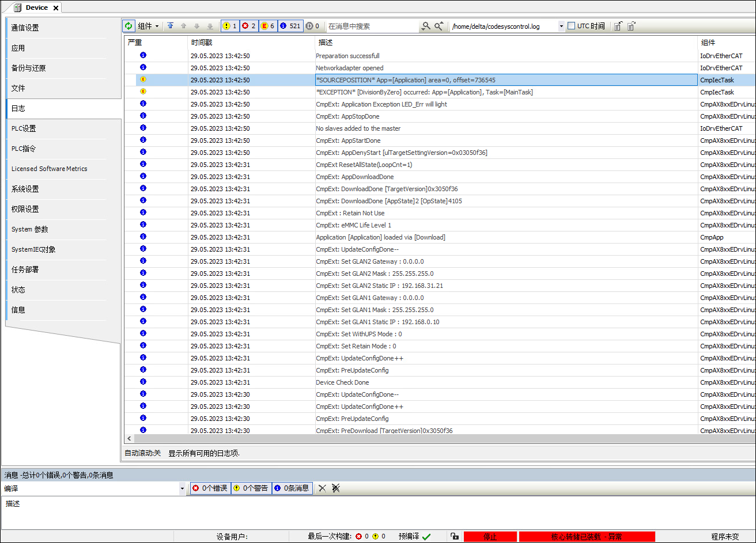
Task: Clear all messages in message panel
Action: click(x=336, y=488)
